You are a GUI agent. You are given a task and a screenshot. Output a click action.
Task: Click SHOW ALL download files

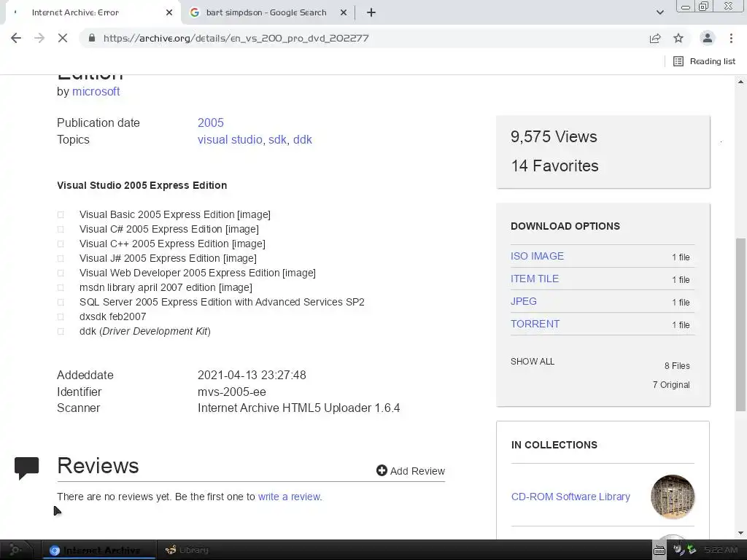[x=533, y=362]
